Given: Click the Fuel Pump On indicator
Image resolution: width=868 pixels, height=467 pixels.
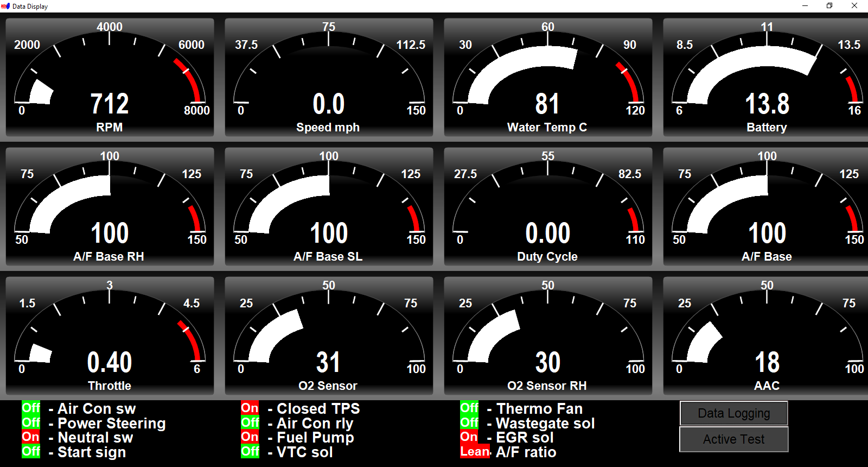Looking at the screenshot, I should (250, 437).
